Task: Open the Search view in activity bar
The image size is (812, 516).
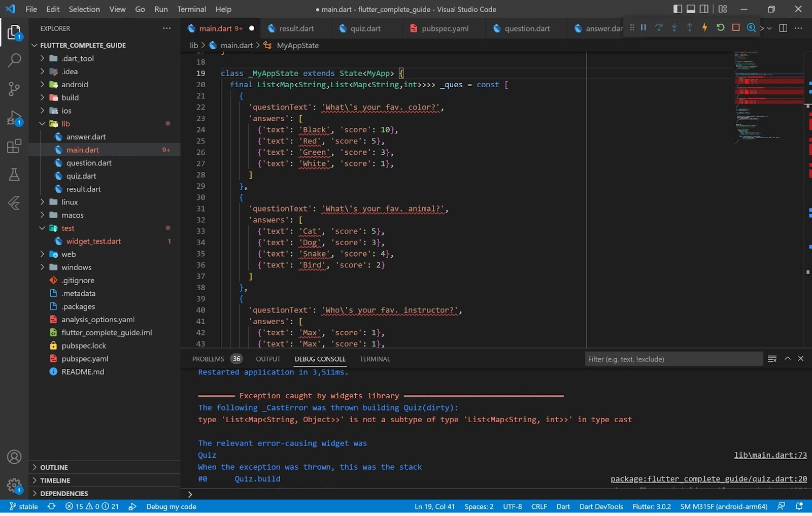Action: 14,60
